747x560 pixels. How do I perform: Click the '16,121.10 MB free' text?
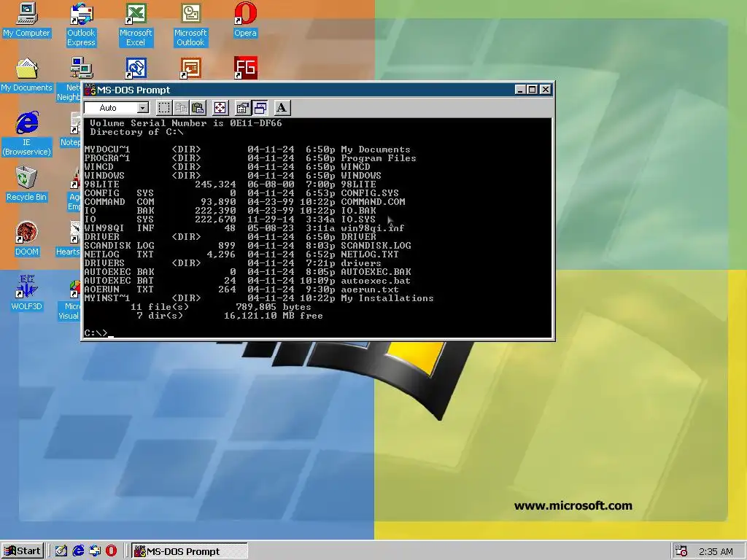coord(274,315)
